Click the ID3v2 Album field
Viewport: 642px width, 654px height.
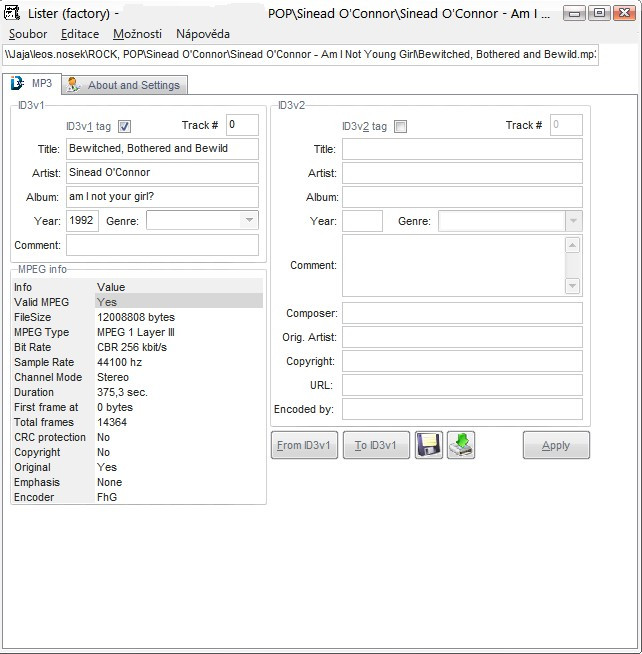(x=462, y=197)
